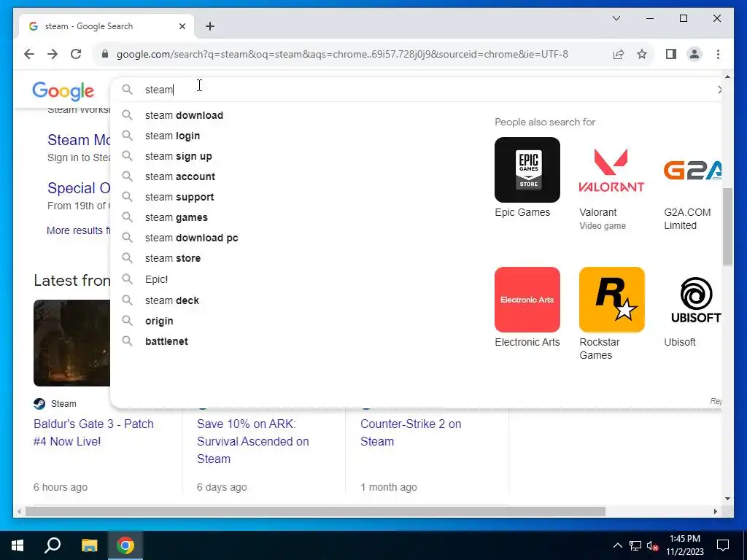The image size is (747, 560).
Task: Open Save 10% on ARK: Survival Ascended link
Action: 253,441
